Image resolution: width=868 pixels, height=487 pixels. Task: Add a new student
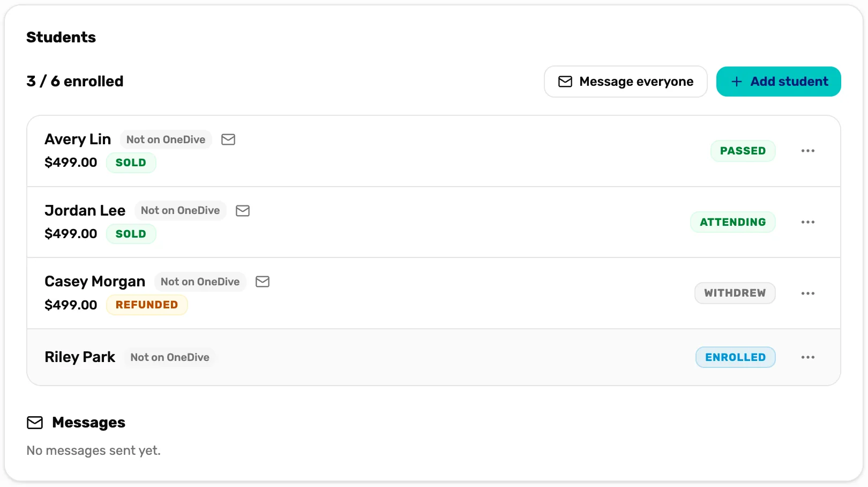tap(779, 82)
